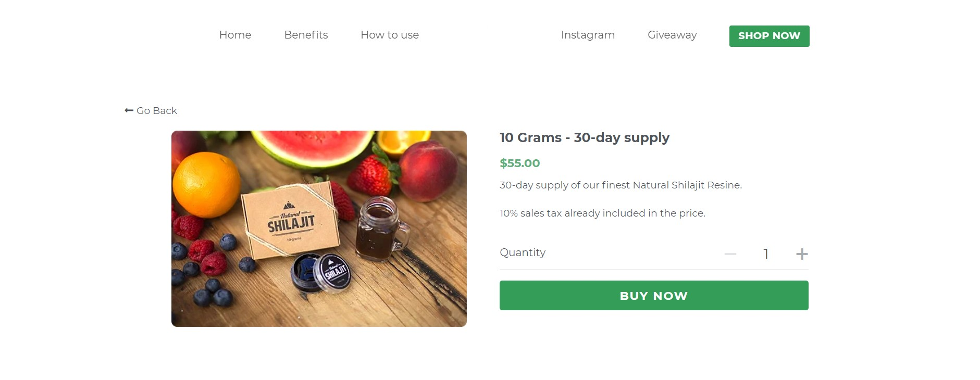Click the Shilajit product photo
Screen dimensions: 980x380
[319, 228]
